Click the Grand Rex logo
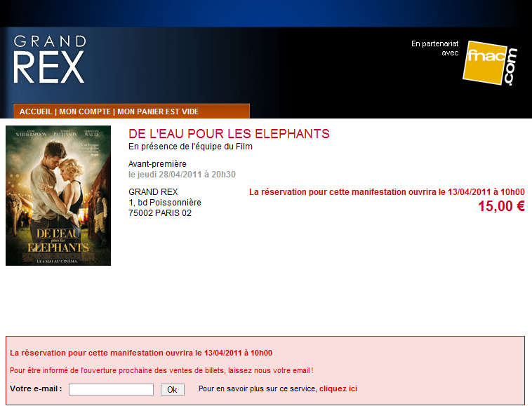 [x=50, y=60]
